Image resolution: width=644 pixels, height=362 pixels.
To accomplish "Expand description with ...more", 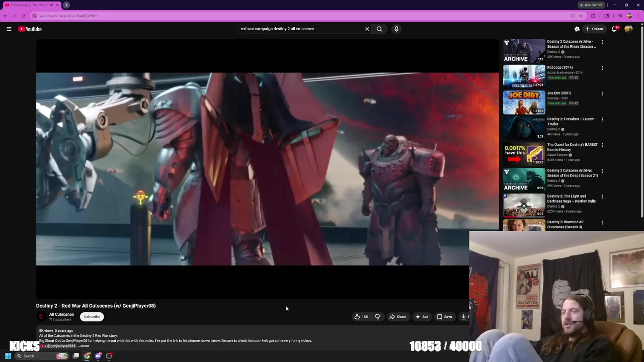I will click(x=84, y=346).
